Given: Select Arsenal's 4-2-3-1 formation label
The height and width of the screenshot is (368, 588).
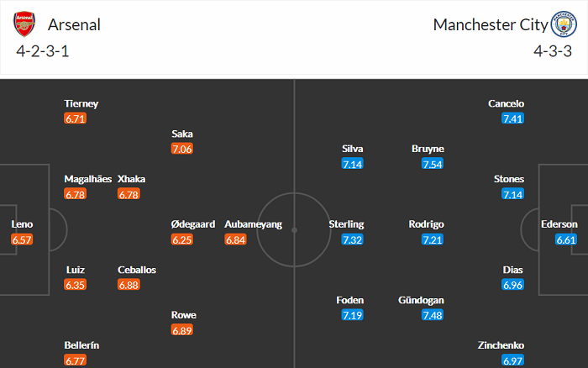Looking at the screenshot, I should point(43,52).
